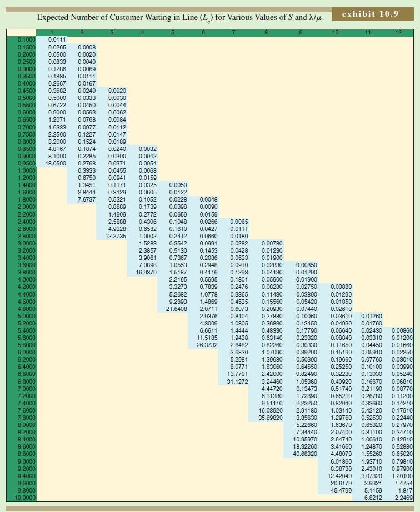Viewport: 420px width, 512px height.
Task: Click the cell value "0.0032"
Action: (148, 149)
